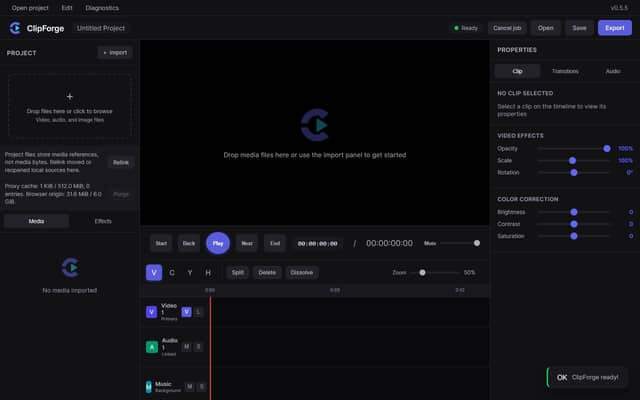Jump to End of timeline

tap(275, 243)
